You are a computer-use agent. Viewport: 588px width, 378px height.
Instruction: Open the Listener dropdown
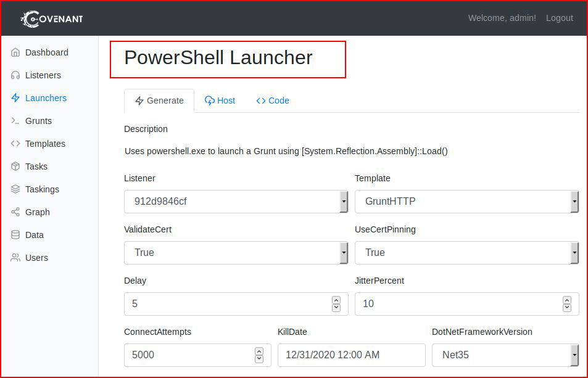pyautogui.click(x=236, y=202)
